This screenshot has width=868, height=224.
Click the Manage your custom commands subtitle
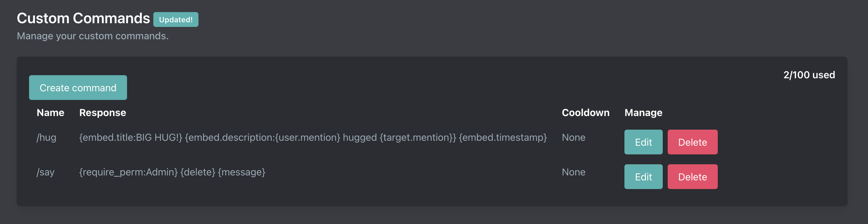tap(93, 36)
